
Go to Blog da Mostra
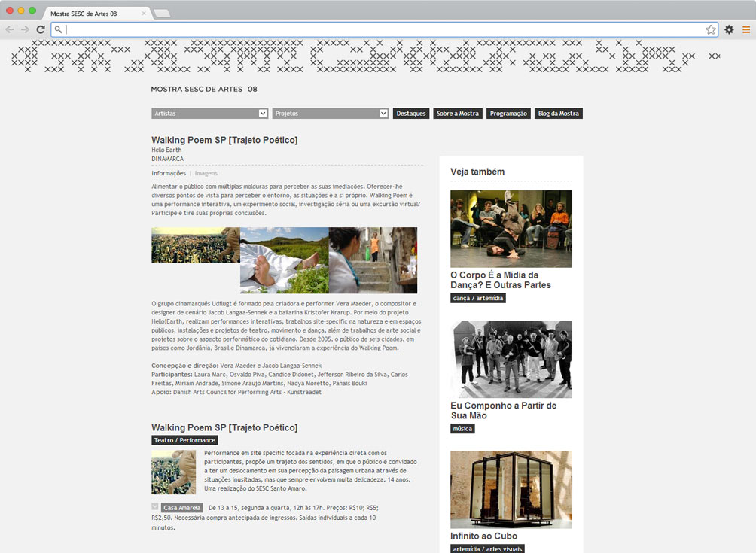point(559,114)
